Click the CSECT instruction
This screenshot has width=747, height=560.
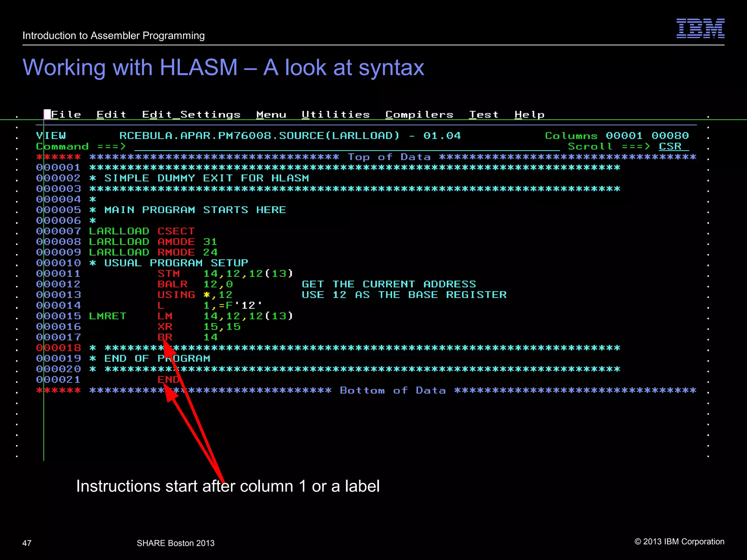[x=176, y=231]
